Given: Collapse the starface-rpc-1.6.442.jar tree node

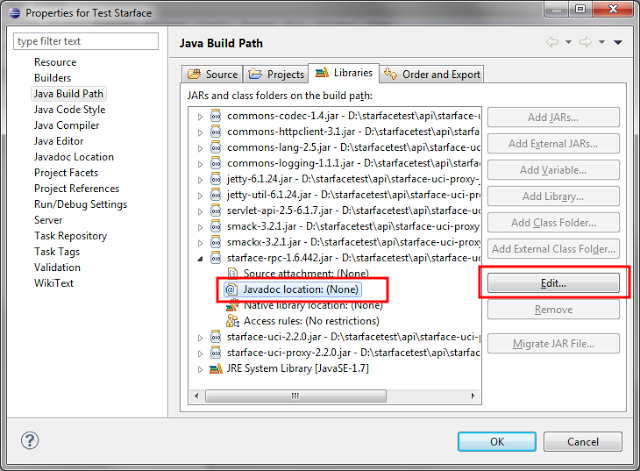Looking at the screenshot, I should (x=200, y=258).
